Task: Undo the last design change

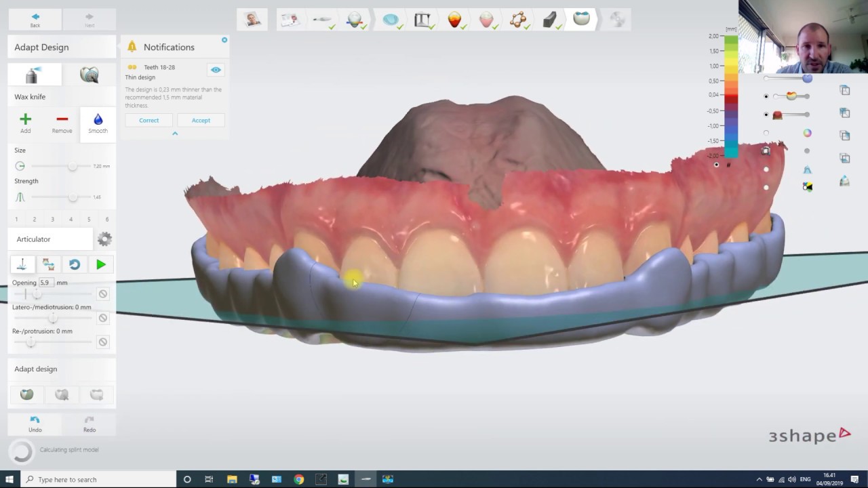Action: pyautogui.click(x=35, y=424)
